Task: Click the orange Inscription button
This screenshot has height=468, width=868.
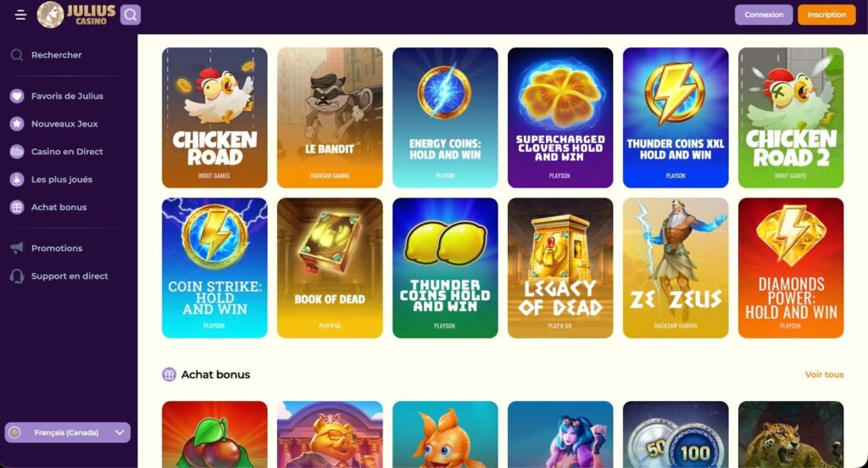Action: click(x=826, y=15)
